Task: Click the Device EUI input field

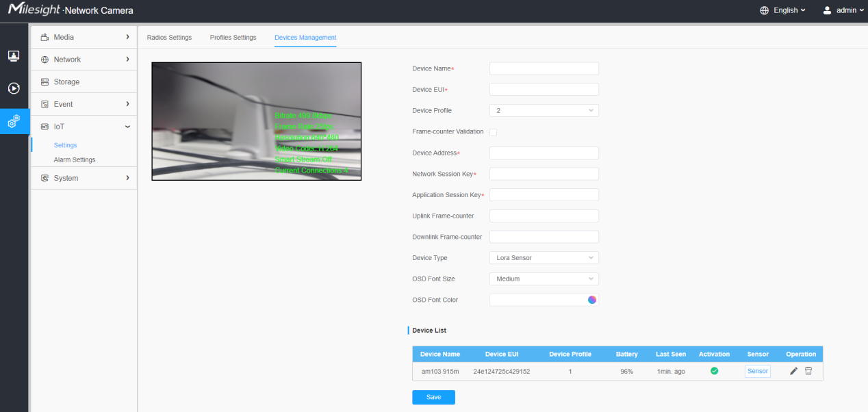Action: point(544,89)
